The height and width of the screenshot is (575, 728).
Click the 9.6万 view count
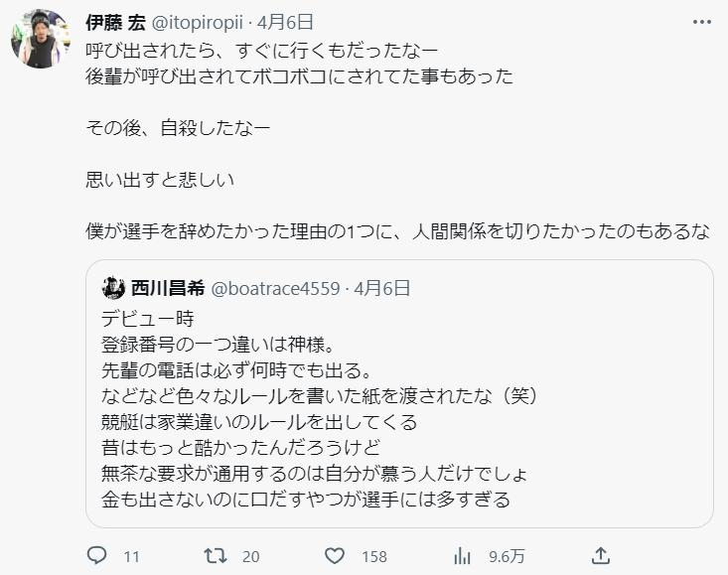coord(507,556)
